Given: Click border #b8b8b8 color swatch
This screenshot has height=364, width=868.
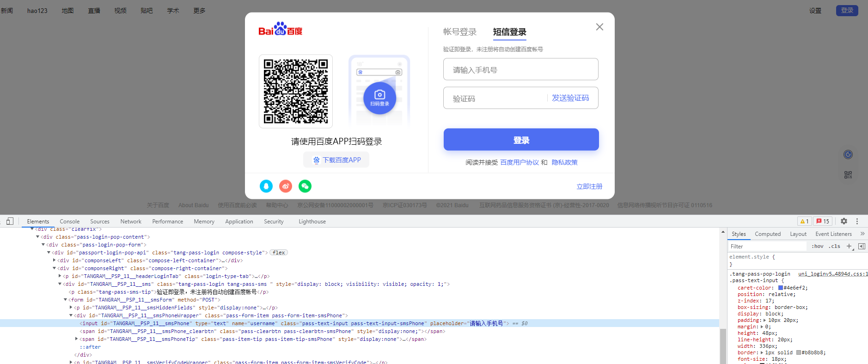Looking at the screenshot, I should tap(799, 352).
